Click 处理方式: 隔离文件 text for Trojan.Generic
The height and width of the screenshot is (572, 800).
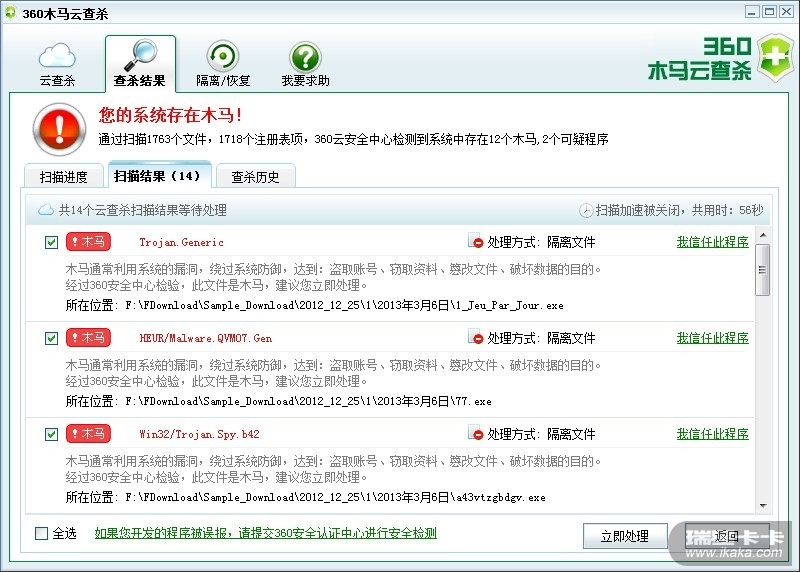pyautogui.click(x=541, y=242)
